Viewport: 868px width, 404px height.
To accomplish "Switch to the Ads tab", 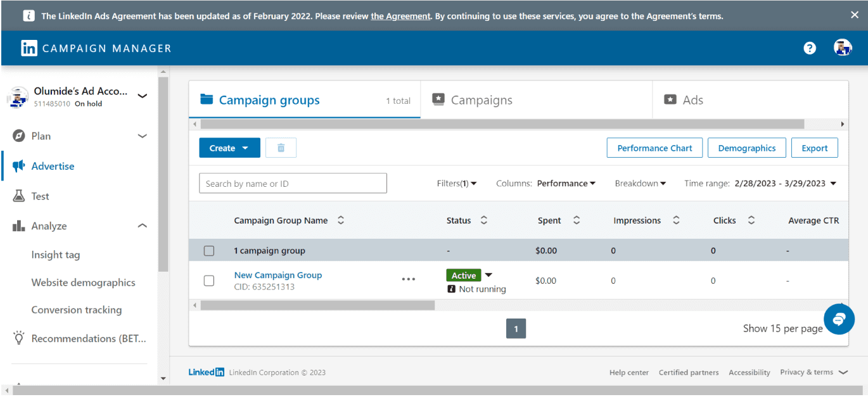I will pos(692,100).
